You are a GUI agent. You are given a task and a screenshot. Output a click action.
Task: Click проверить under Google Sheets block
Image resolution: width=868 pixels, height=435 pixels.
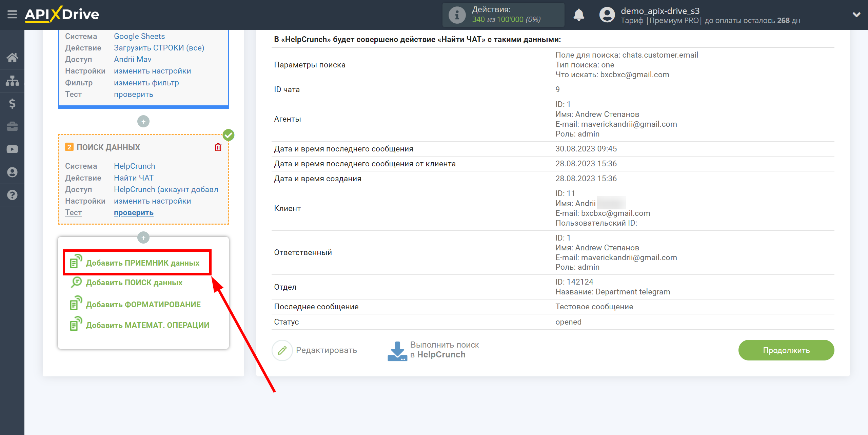click(x=134, y=94)
